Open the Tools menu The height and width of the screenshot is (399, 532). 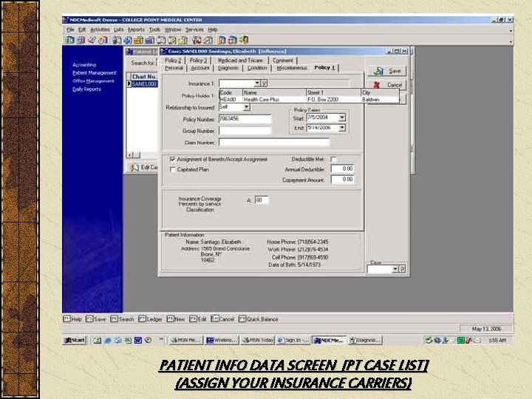click(x=154, y=30)
